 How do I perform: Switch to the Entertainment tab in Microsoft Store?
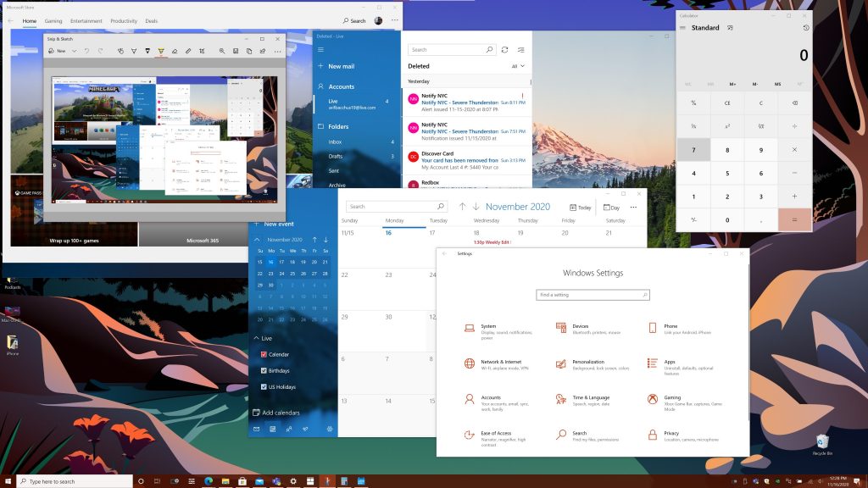click(86, 21)
